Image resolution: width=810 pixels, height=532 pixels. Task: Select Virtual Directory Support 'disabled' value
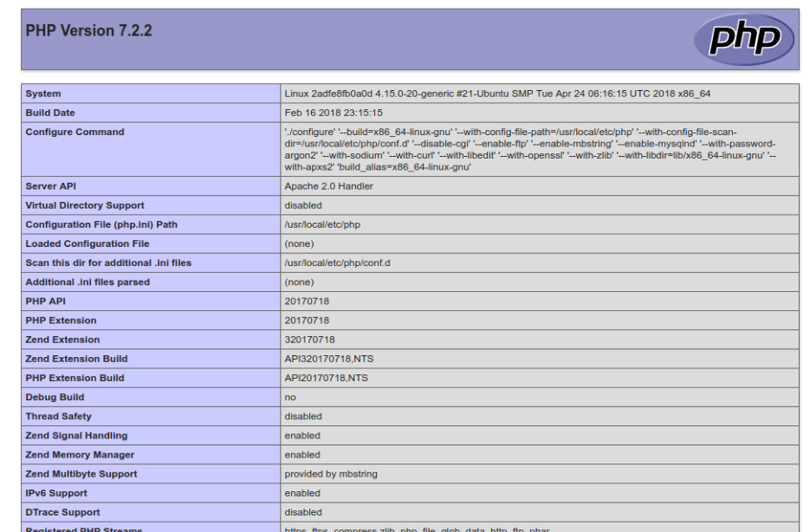(x=303, y=205)
